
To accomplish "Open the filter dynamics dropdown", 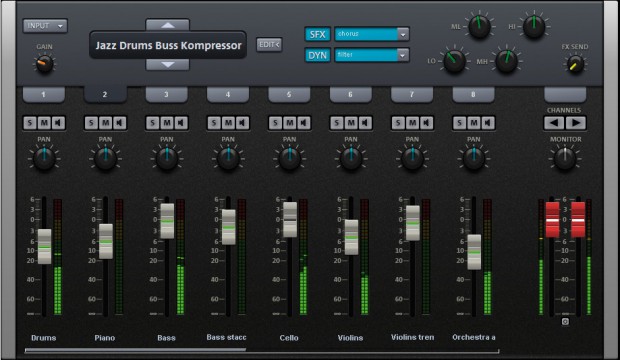I will pyautogui.click(x=372, y=55).
